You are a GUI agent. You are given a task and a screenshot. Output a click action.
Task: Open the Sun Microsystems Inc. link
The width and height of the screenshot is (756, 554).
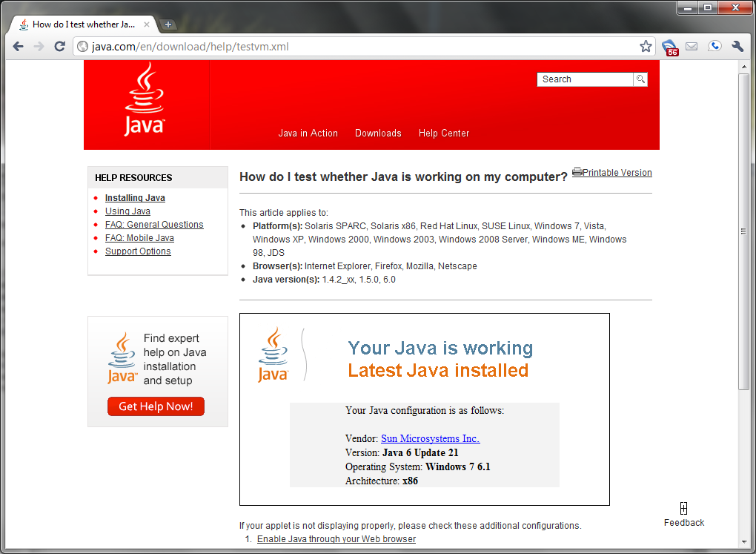click(430, 438)
